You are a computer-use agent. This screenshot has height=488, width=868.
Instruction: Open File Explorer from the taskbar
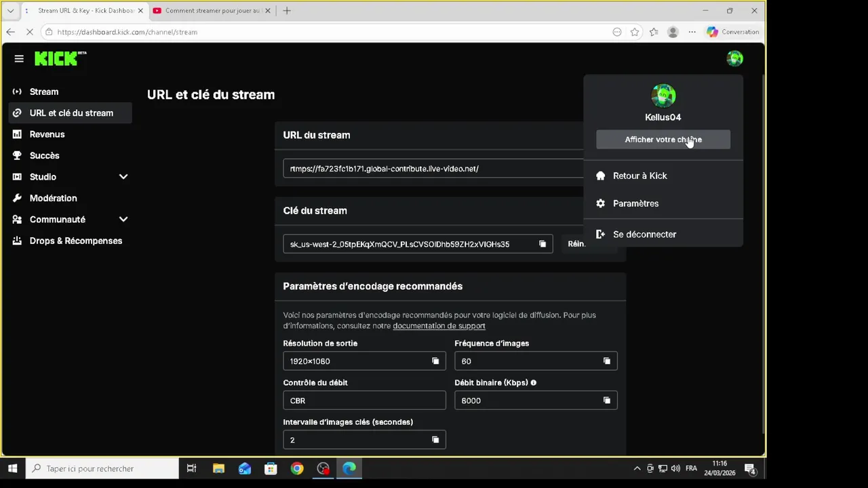tap(218, 468)
